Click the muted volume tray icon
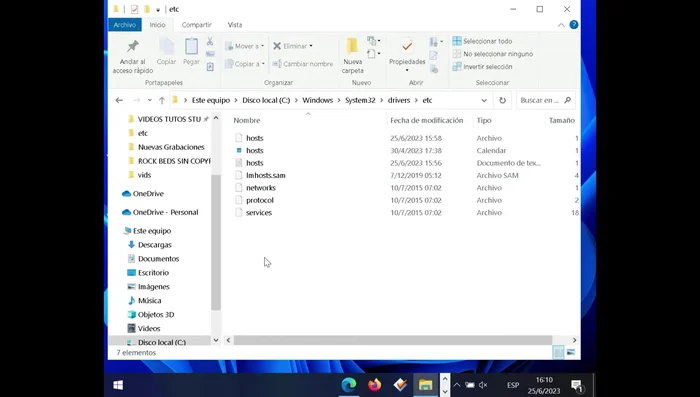Screen dimensions: 700x397 (483, 385)
